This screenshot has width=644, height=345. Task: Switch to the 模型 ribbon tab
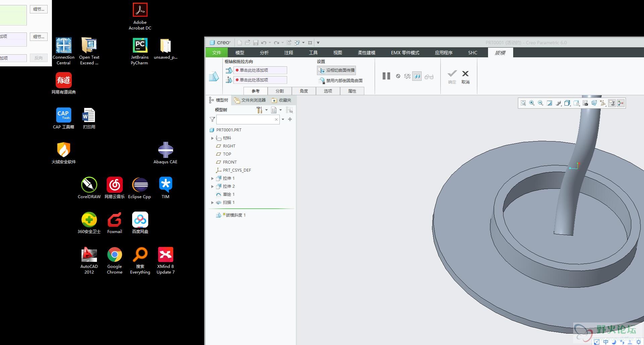(240, 53)
